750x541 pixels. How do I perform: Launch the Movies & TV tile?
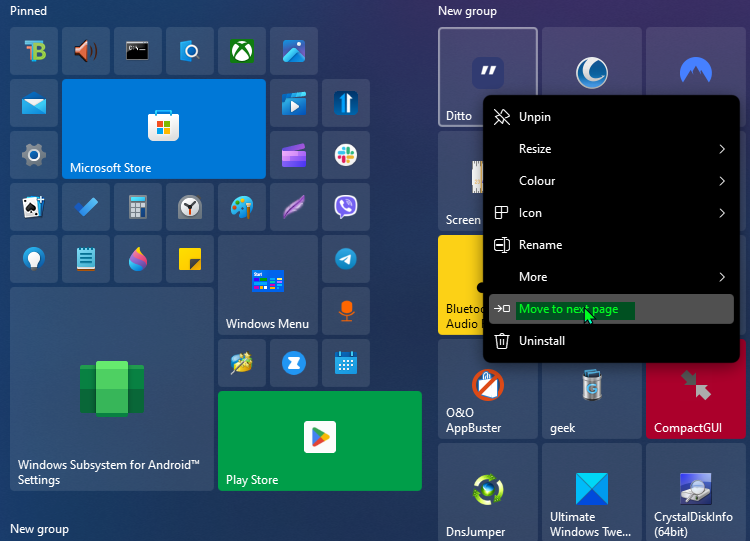click(x=294, y=103)
